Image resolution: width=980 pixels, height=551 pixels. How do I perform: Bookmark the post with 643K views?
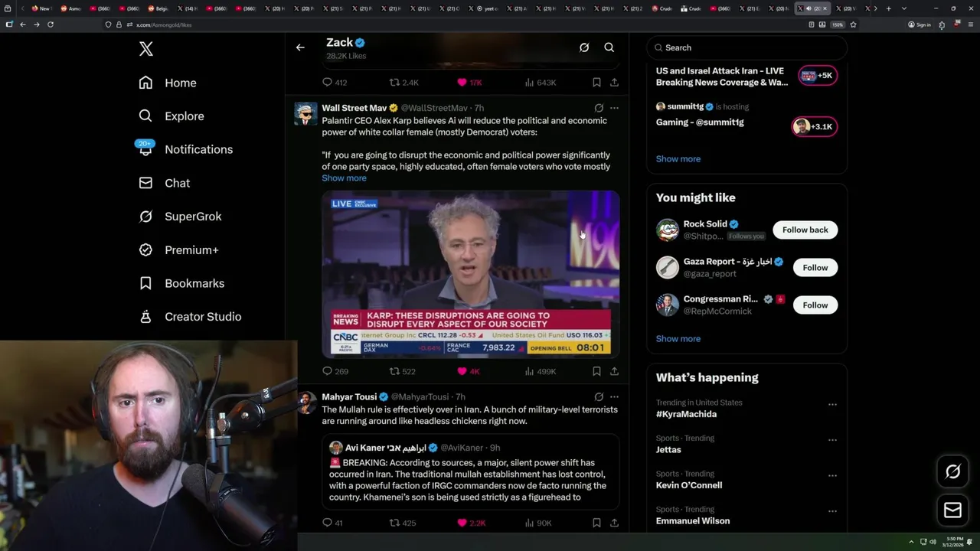(596, 82)
